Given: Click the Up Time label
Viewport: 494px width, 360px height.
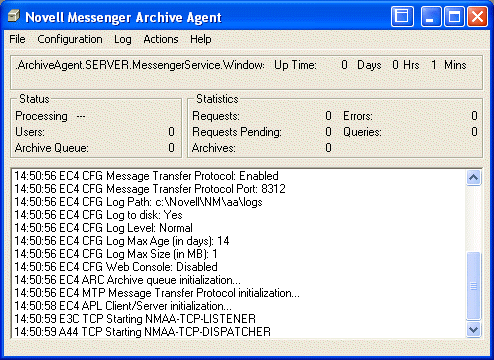Looking at the screenshot, I should [x=295, y=65].
